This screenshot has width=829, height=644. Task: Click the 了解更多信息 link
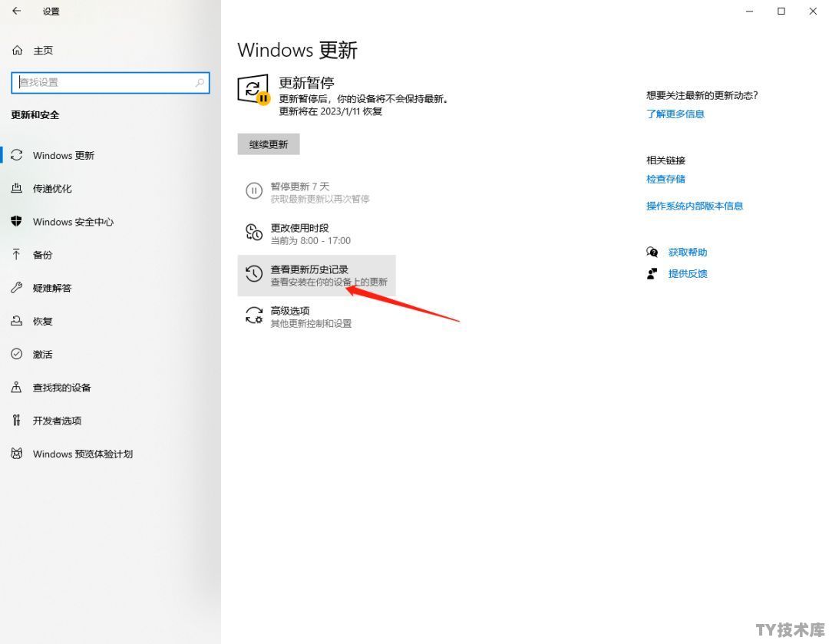coord(675,114)
